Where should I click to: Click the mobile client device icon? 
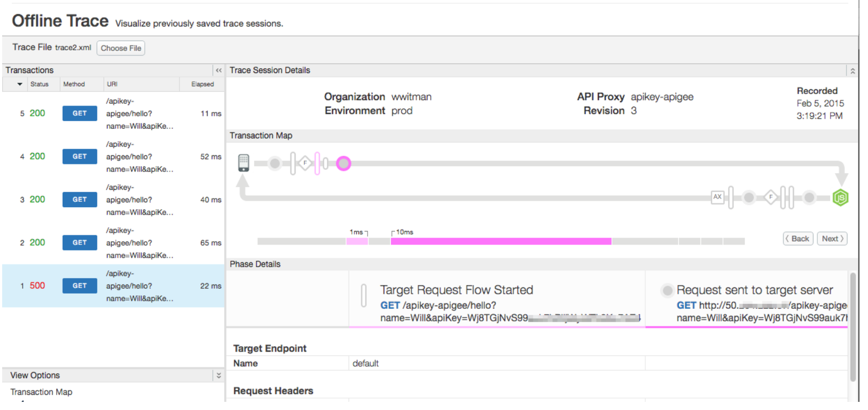coord(244,162)
